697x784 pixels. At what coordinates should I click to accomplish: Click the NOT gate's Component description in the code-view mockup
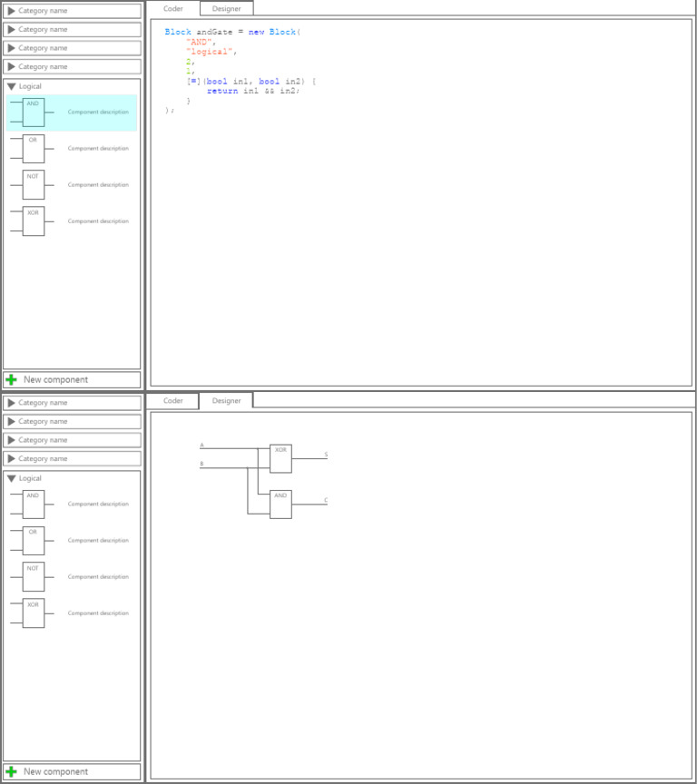point(98,185)
